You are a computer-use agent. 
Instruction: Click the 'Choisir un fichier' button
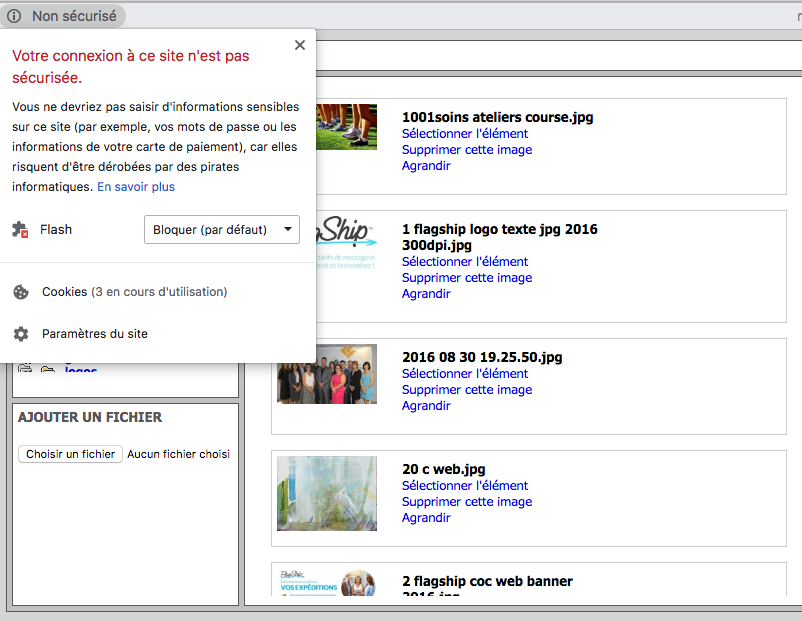71,454
